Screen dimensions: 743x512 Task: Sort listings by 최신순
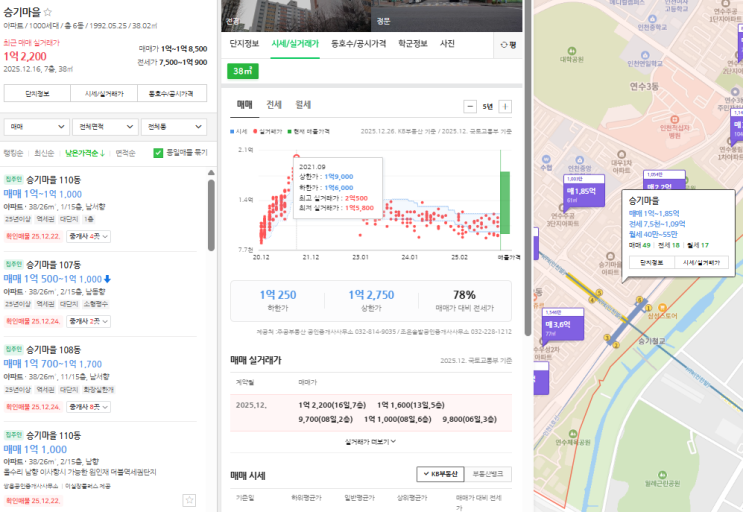click(44, 153)
